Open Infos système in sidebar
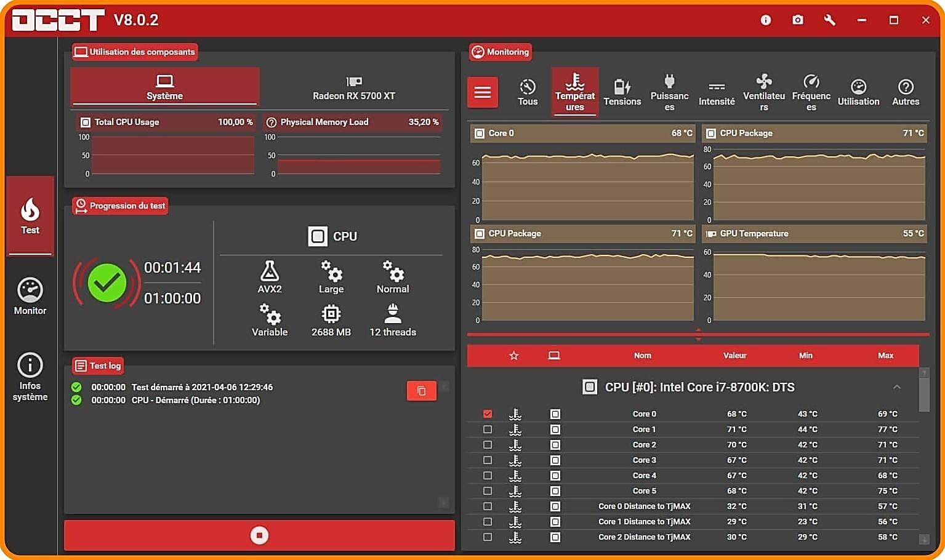The height and width of the screenshot is (560, 945). tap(30, 377)
